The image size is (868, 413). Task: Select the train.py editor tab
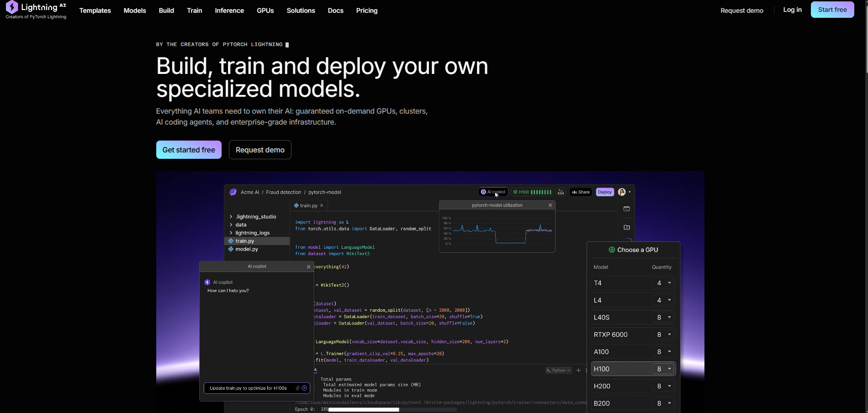[309, 205]
